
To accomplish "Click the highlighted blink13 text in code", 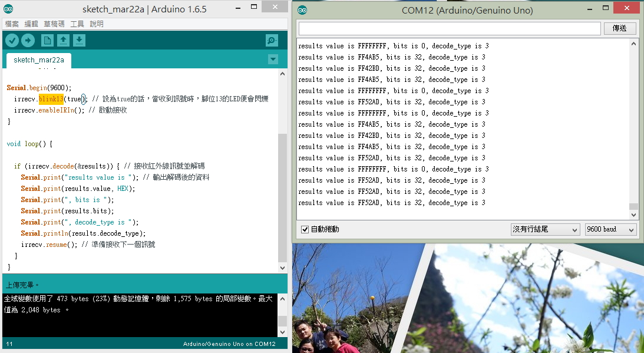I will pyautogui.click(x=51, y=98).
